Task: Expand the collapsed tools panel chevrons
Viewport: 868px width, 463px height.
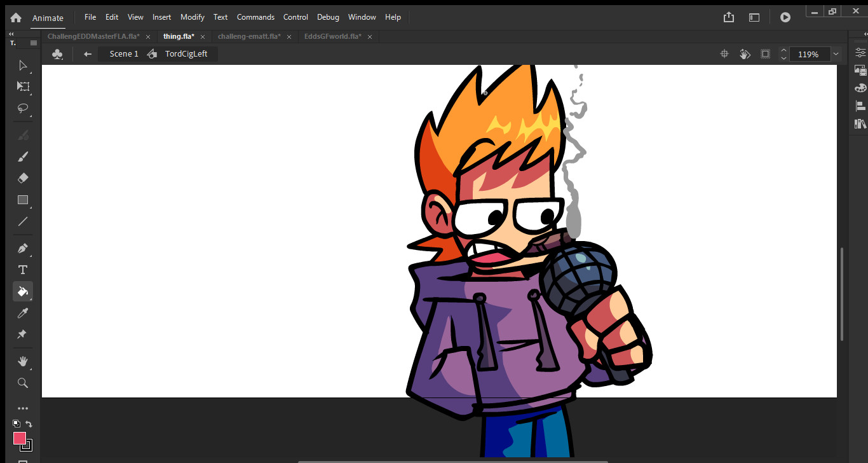Action: coord(11,34)
